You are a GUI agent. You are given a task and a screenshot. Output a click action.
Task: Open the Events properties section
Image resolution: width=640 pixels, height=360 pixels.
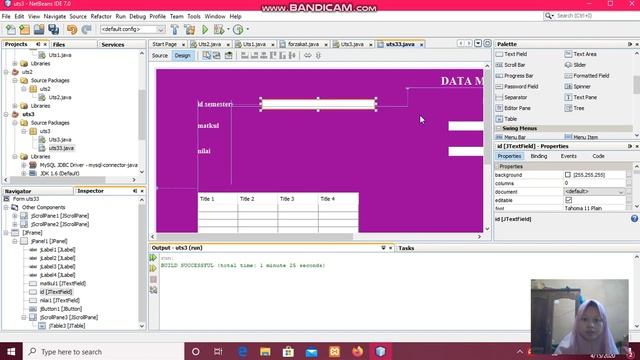[569, 156]
